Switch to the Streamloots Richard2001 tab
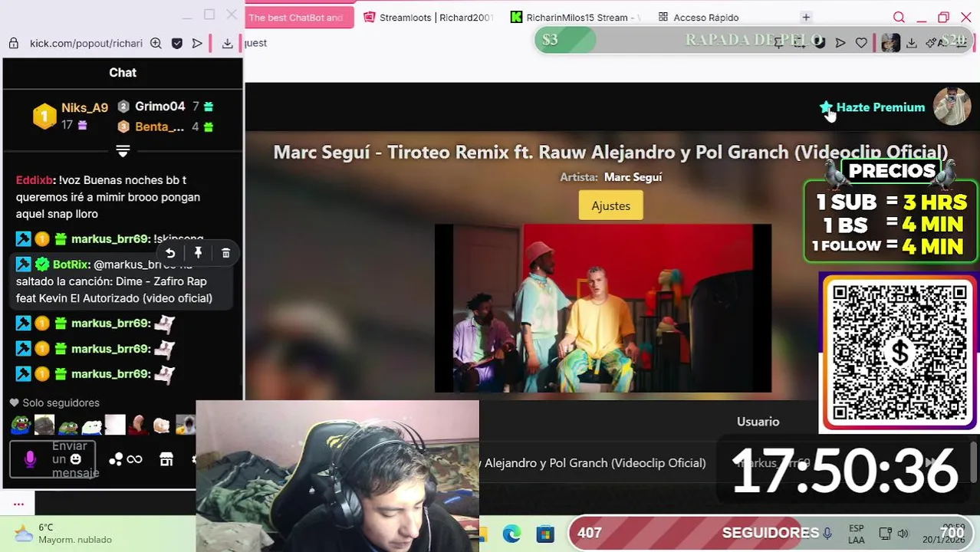 [x=428, y=17]
